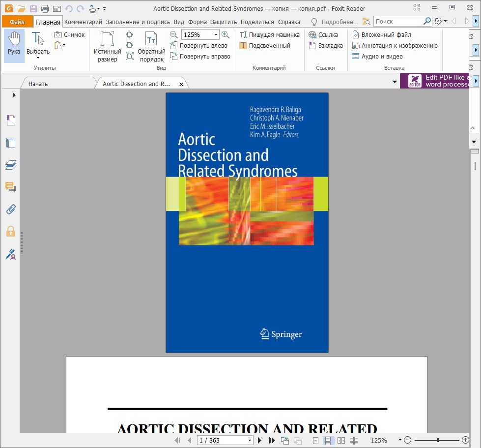
Task: Open the document tabs list dropdown
Action: coord(395,82)
